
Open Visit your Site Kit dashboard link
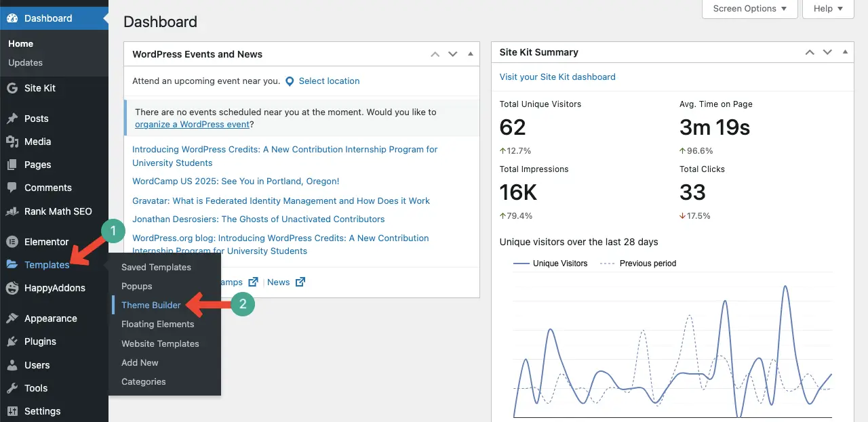[557, 77]
